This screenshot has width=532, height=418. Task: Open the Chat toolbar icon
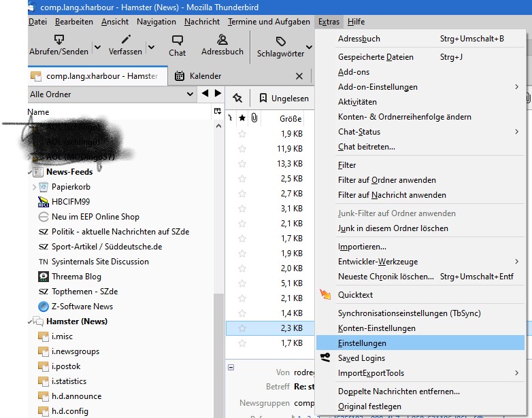point(178,40)
